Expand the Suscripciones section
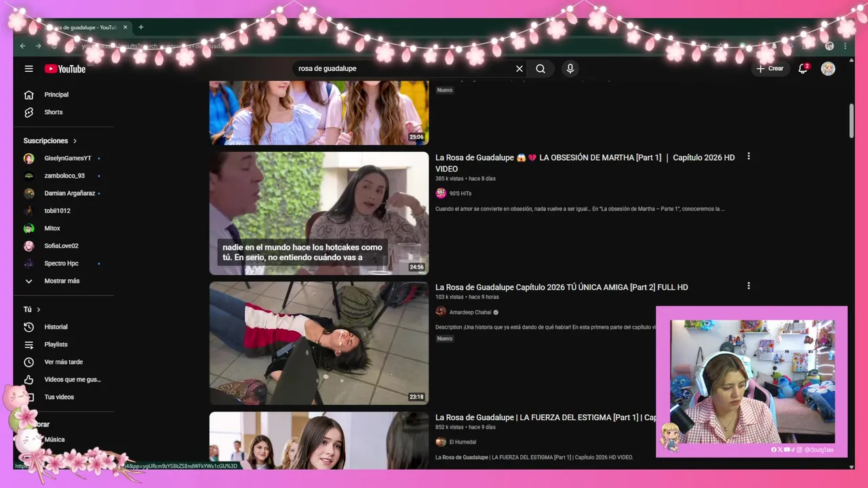 [x=50, y=141]
